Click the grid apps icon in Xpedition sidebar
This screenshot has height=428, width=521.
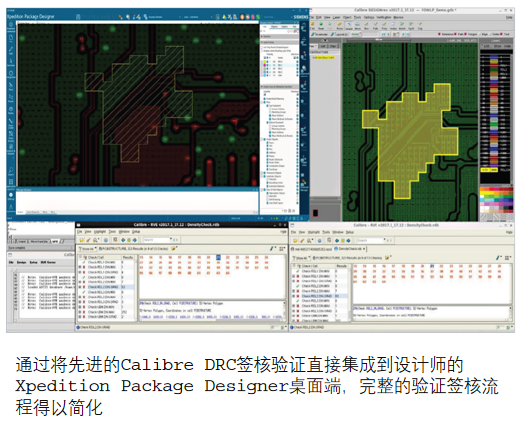click(x=11, y=182)
